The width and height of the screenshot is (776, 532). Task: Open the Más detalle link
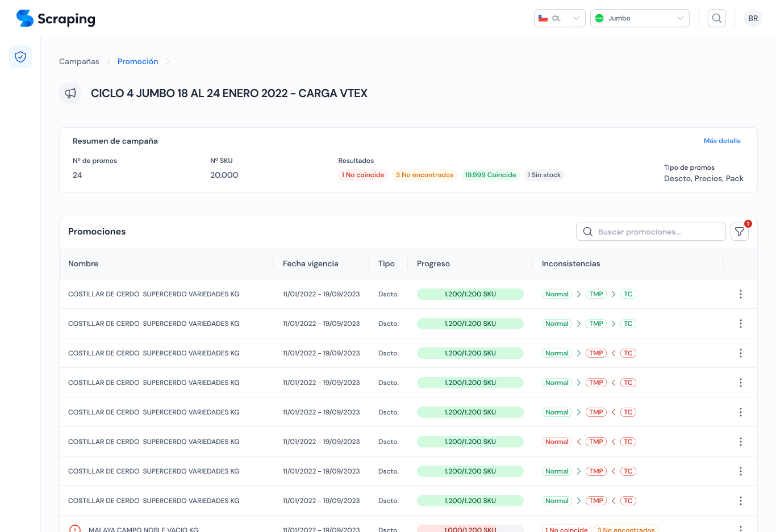[721, 141]
